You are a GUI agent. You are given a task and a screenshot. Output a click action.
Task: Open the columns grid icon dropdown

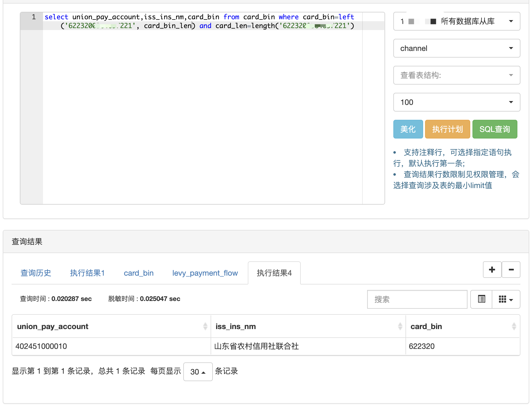point(506,299)
